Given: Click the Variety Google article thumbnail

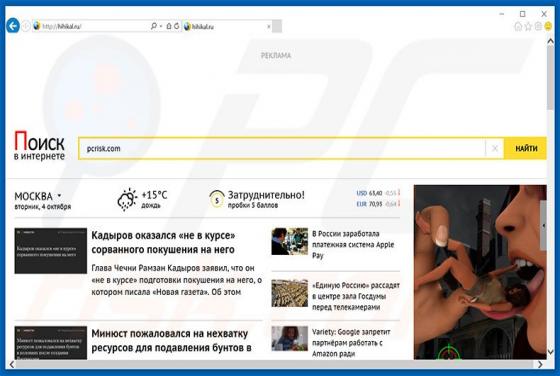Looking at the screenshot, I should pyautogui.click(x=290, y=339).
